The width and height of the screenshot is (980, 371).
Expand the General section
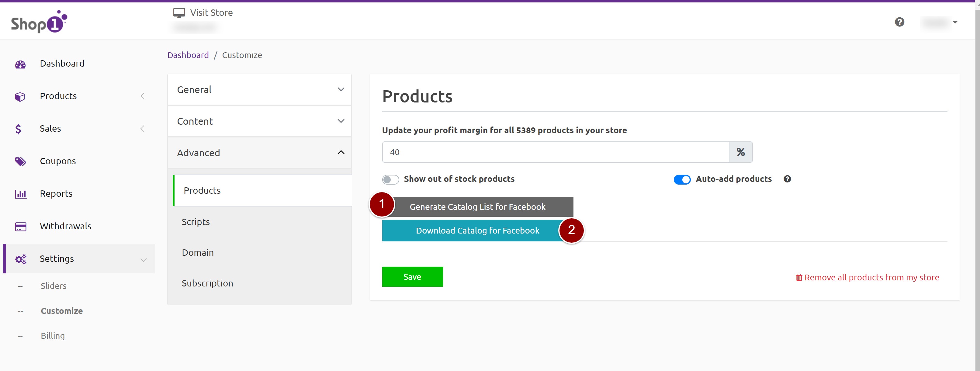(x=259, y=89)
